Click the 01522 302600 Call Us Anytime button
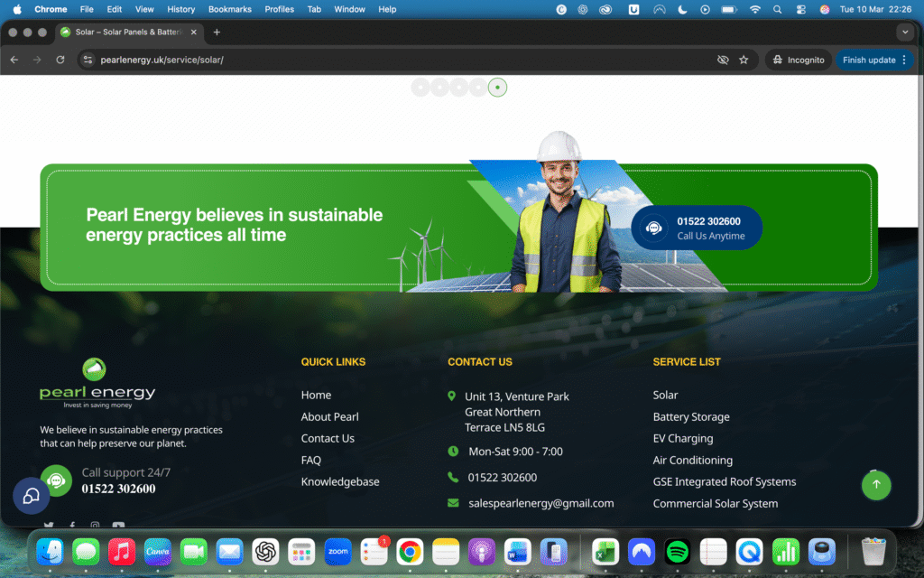Screen dimensions: 924x578 (697, 228)
